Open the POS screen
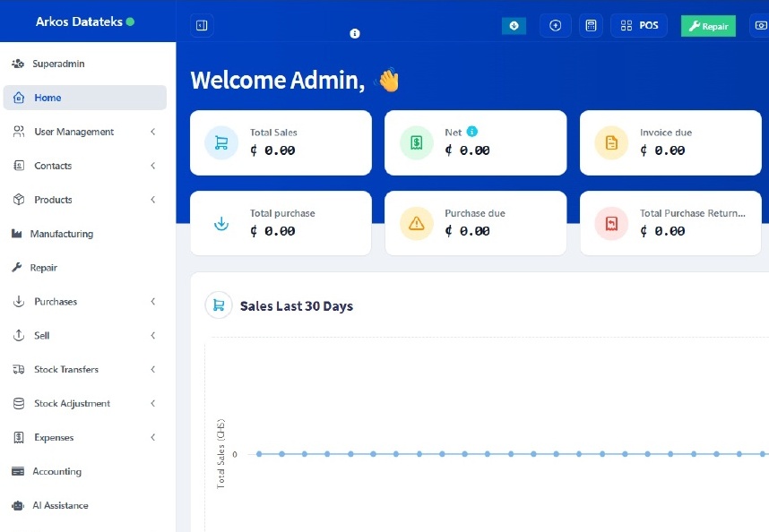This screenshot has width=769, height=532. click(x=639, y=25)
